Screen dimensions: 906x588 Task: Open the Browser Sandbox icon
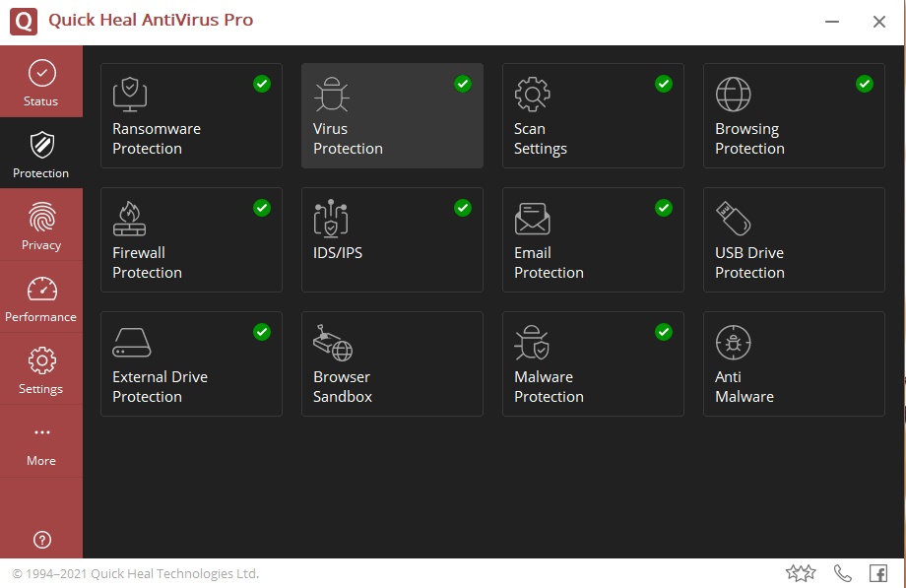332,343
